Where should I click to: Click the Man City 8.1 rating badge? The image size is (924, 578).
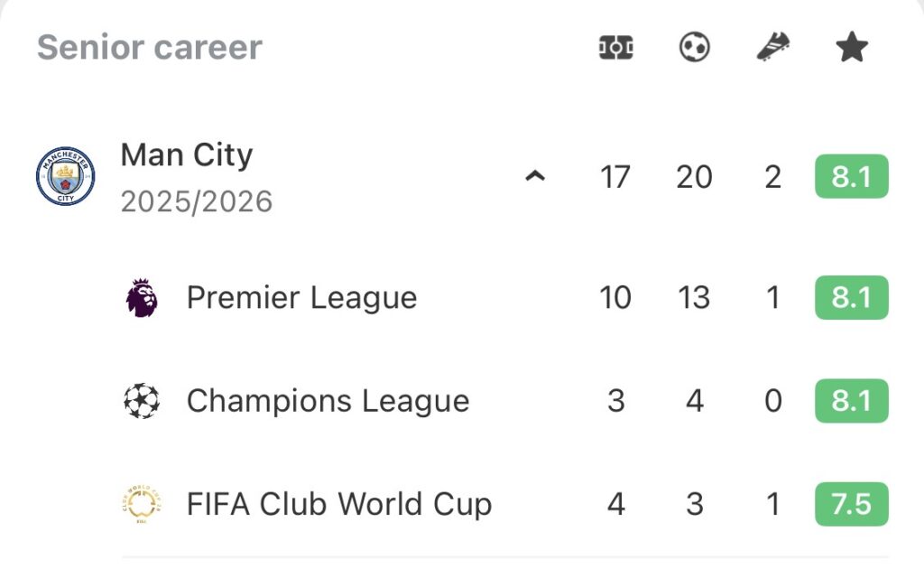coord(851,177)
